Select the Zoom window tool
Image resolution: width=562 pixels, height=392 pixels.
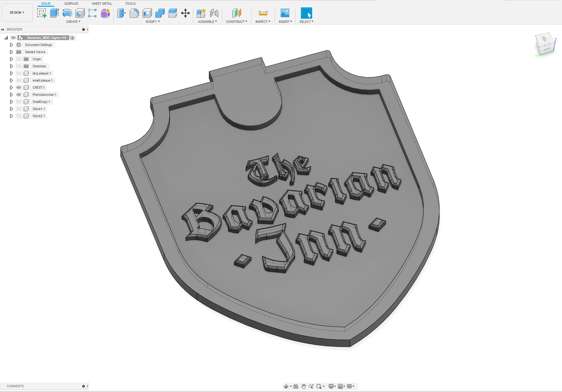311,386
